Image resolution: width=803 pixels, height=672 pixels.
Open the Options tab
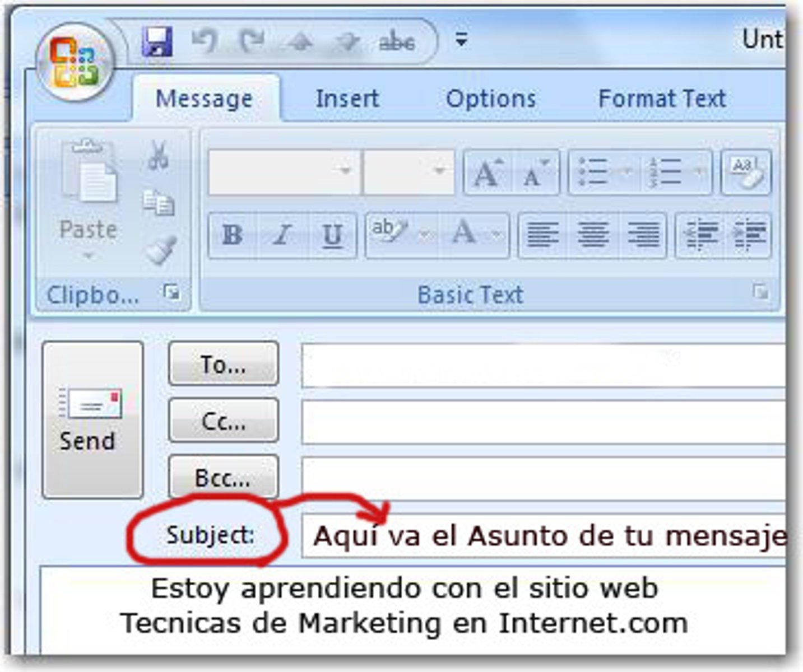[491, 99]
